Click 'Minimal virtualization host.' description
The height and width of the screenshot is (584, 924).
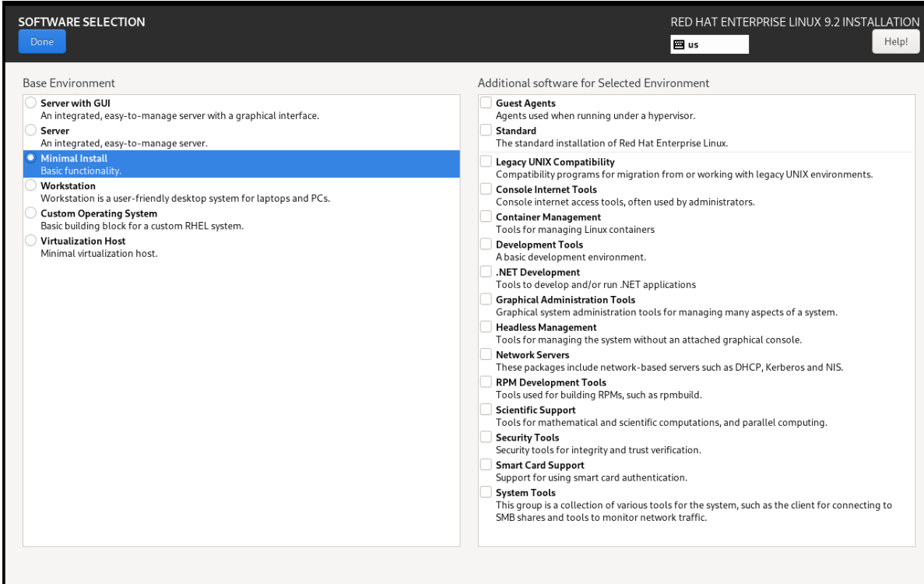(x=99, y=253)
